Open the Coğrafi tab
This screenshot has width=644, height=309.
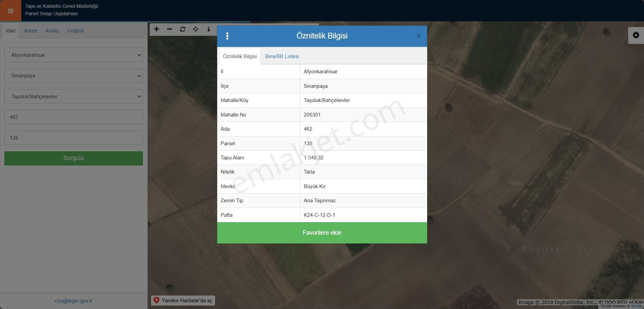(76, 31)
